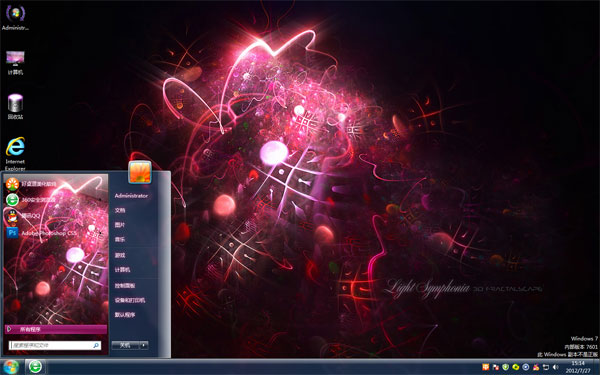
Task: Open the taskbar clock and date
Action: 578,367
